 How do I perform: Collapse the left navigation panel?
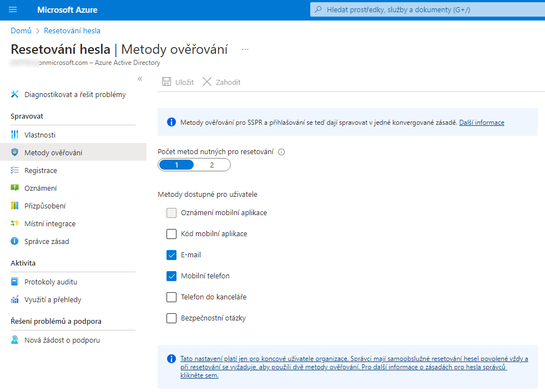(x=140, y=79)
